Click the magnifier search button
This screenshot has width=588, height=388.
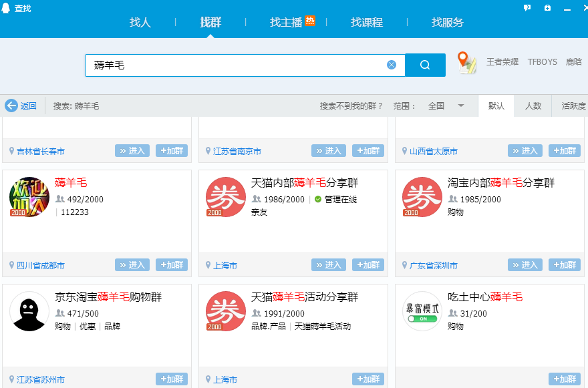(425, 65)
